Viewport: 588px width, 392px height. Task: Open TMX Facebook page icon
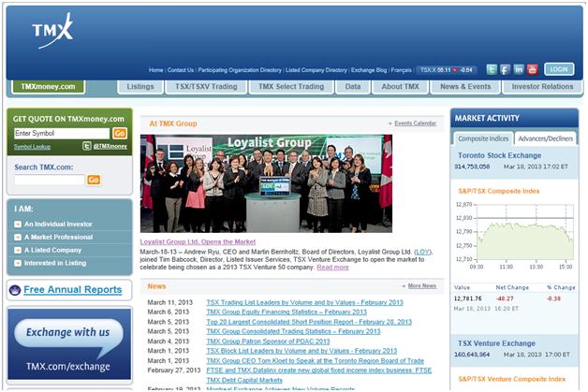(x=505, y=69)
